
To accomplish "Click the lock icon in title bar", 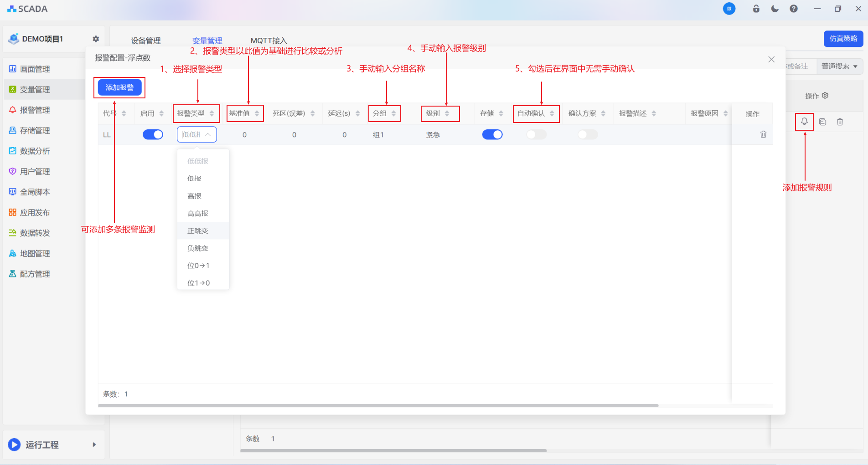I will click(756, 9).
